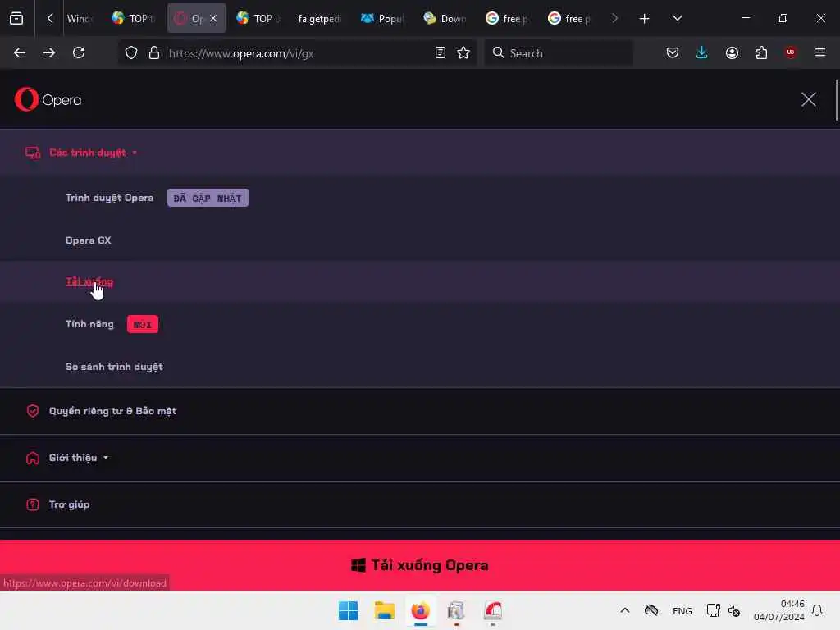Click the Firefox Search box

(x=559, y=53)
